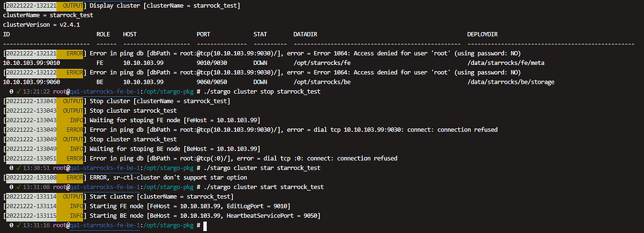This screenshot has width=644, height=233.
Task: Click the green checkmark on the 13:21:22 prompt
Action: [19, 92]
